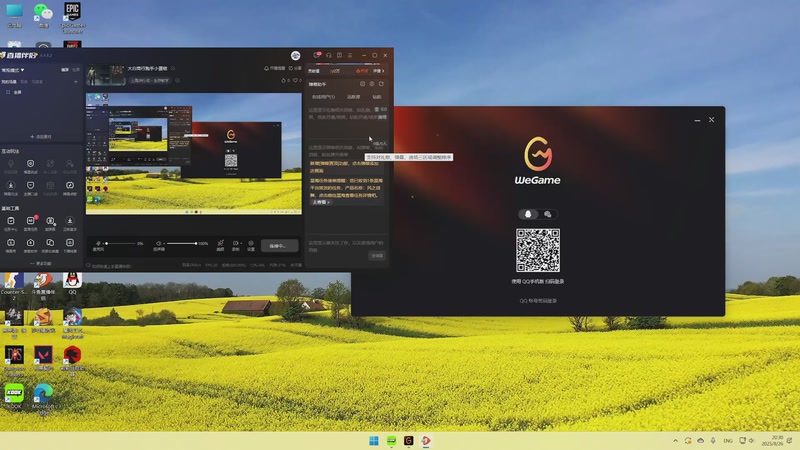This screenshot has height=450, width=800.
Task: Click the ENG language indicator in system tray
Action: coord(728,441)
